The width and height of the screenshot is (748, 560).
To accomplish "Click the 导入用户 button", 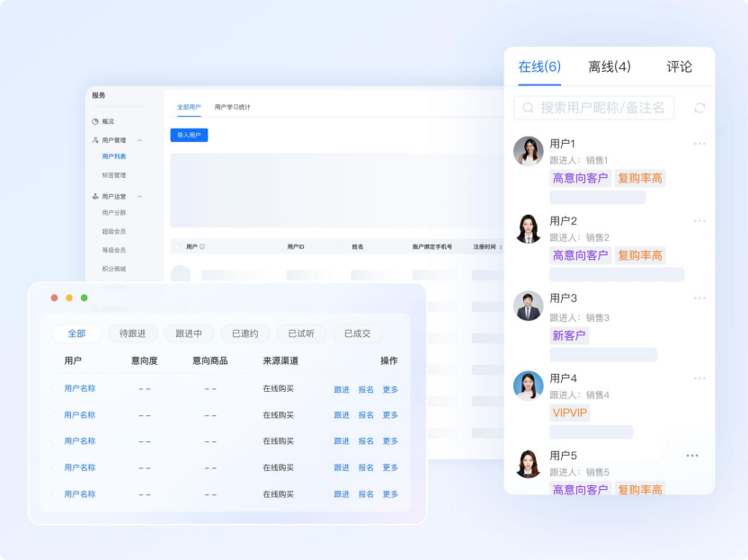I will coord(189,134).
